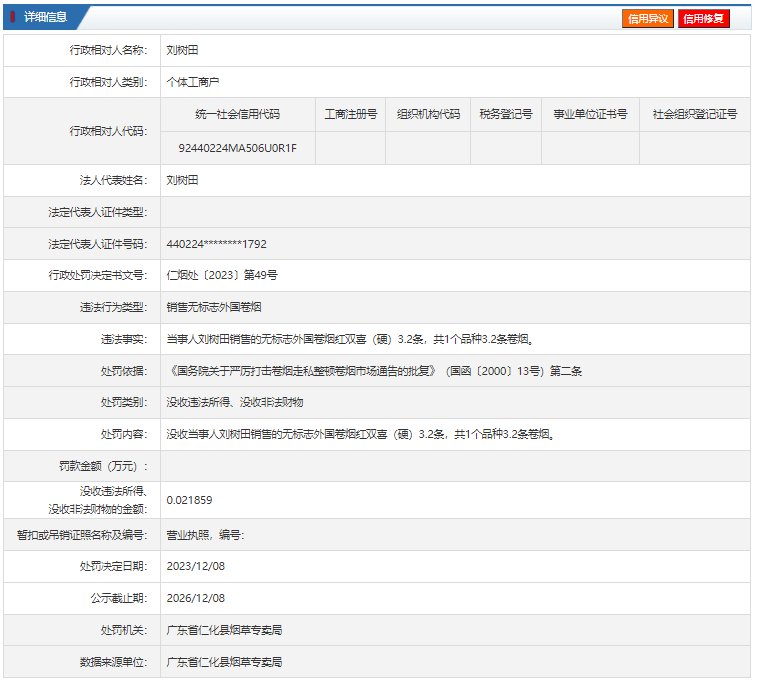Click the 违法事实 description text
Image resolution: width=758 pixels, height=684 pixels.
pos(350,339)
